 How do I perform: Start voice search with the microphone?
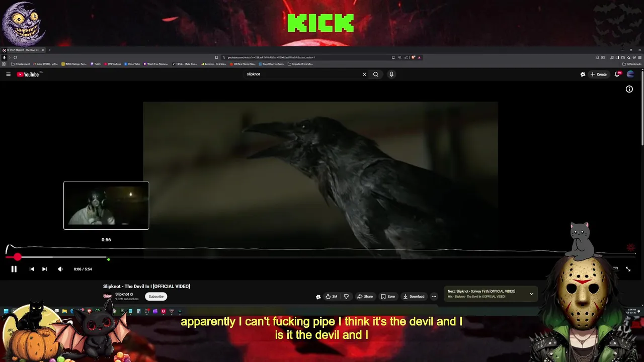(391, 74)
